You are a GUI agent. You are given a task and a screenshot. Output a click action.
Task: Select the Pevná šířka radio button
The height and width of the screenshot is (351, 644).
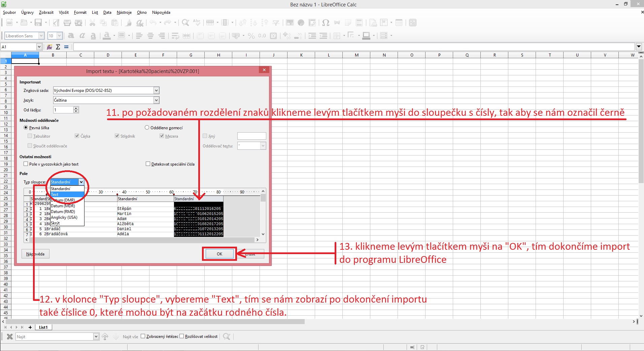26,128
